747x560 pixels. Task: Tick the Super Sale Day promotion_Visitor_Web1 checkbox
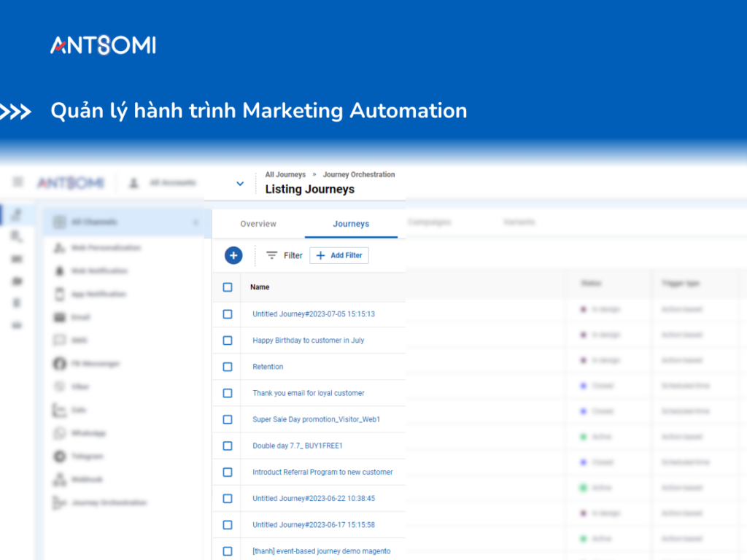click(x=228, y=419)
